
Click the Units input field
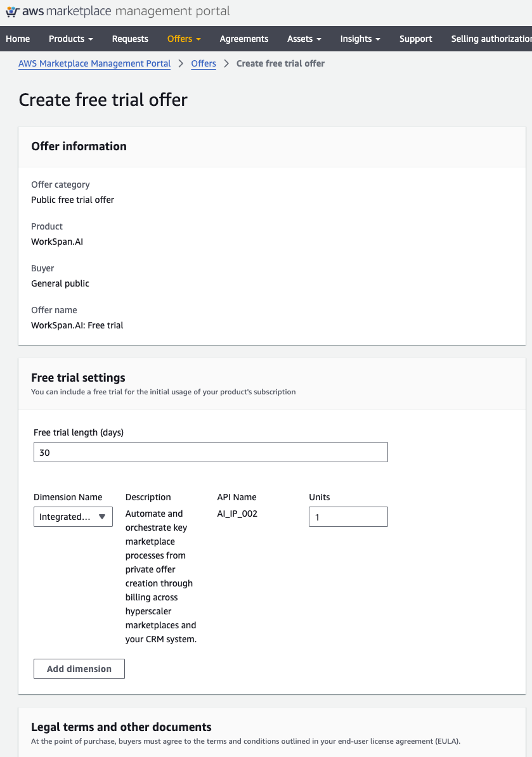pyautogui.click(x=348, y=517)
